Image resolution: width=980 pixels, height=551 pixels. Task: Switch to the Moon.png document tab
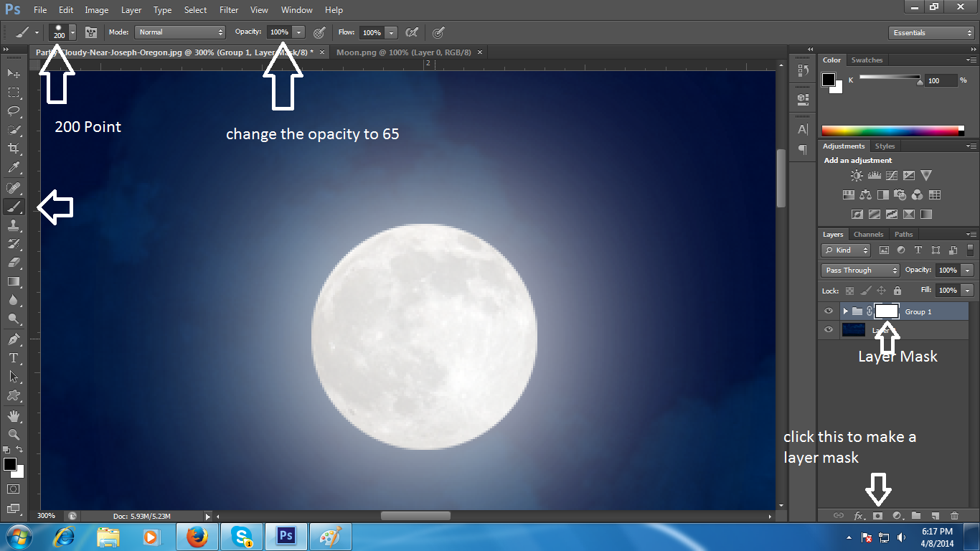click(405, 52)
